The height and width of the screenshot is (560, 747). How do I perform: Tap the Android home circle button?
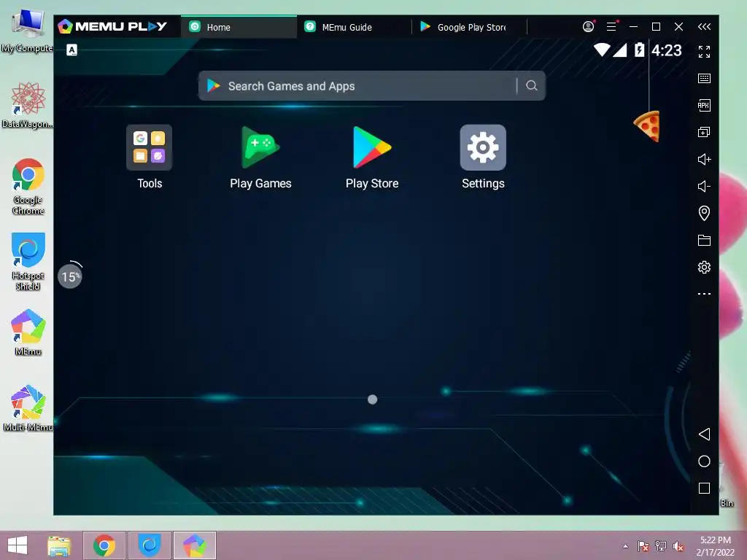click(x=704, y=461)
